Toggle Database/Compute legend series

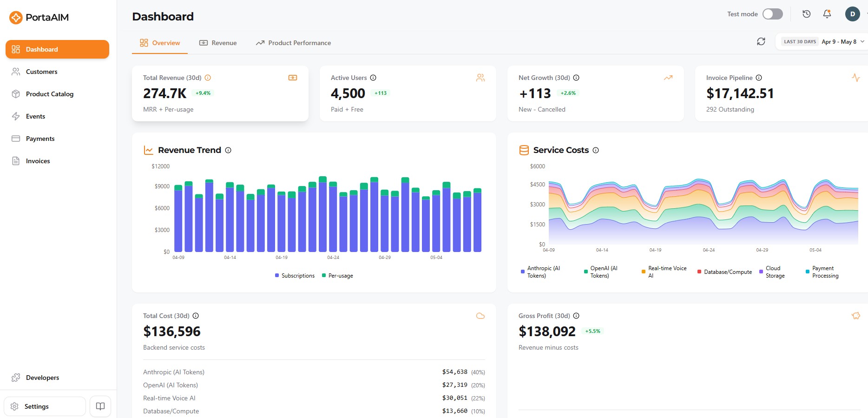click(x=724, y=272)
